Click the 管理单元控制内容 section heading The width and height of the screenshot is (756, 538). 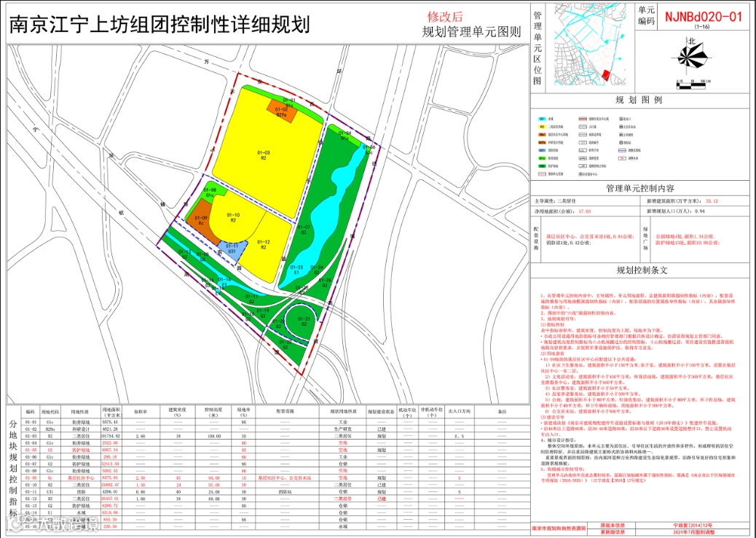click(x=639, y=188)
